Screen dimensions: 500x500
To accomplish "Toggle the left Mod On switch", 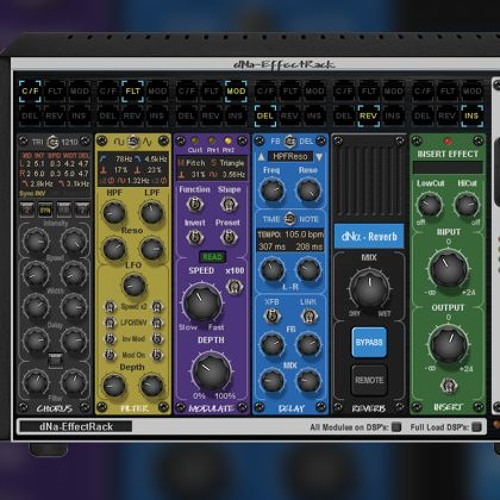I will tap(110, 355).
